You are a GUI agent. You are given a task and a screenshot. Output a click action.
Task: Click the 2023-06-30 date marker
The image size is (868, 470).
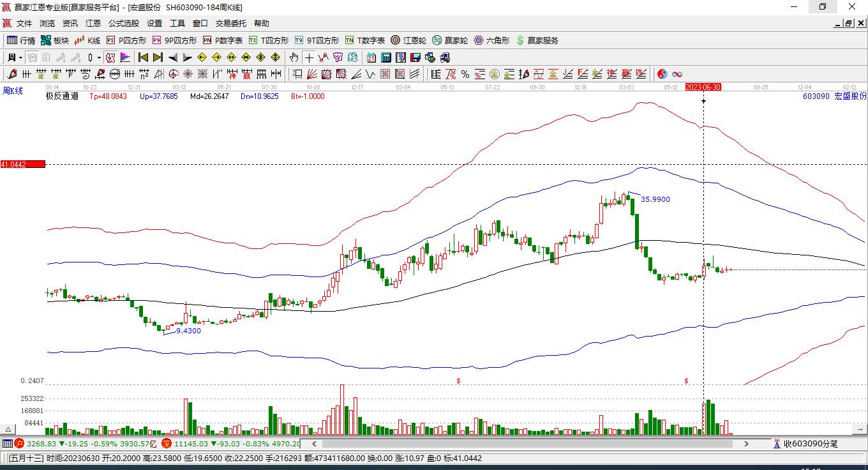tap(703, 87)
